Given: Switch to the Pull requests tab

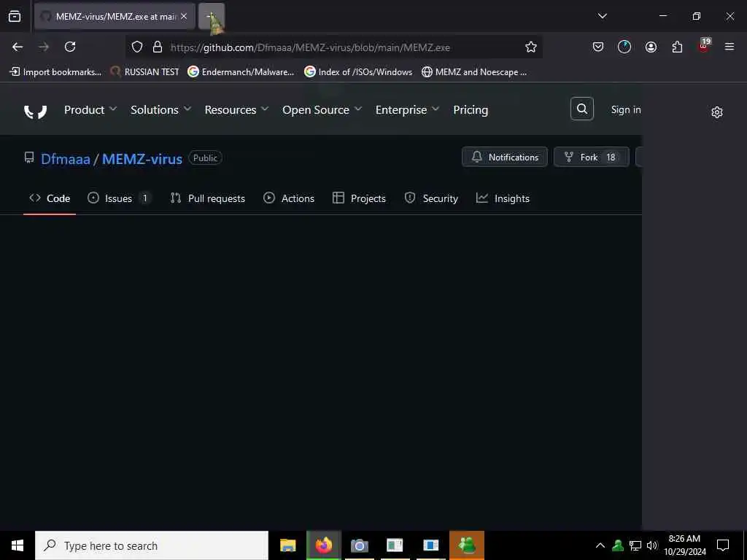Looking at the screenshot, I should pyautogui.click(x=208, y=198).
